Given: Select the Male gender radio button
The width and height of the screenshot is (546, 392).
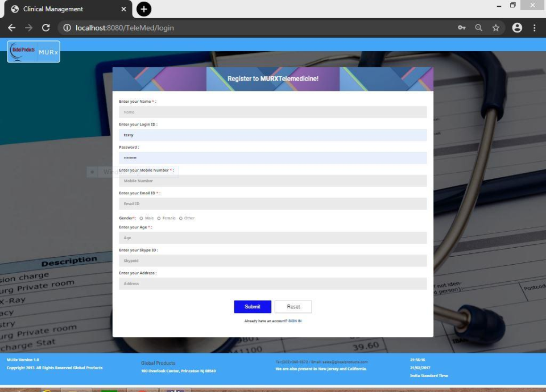Looking at the screenshot, I should tap(142, 218).
